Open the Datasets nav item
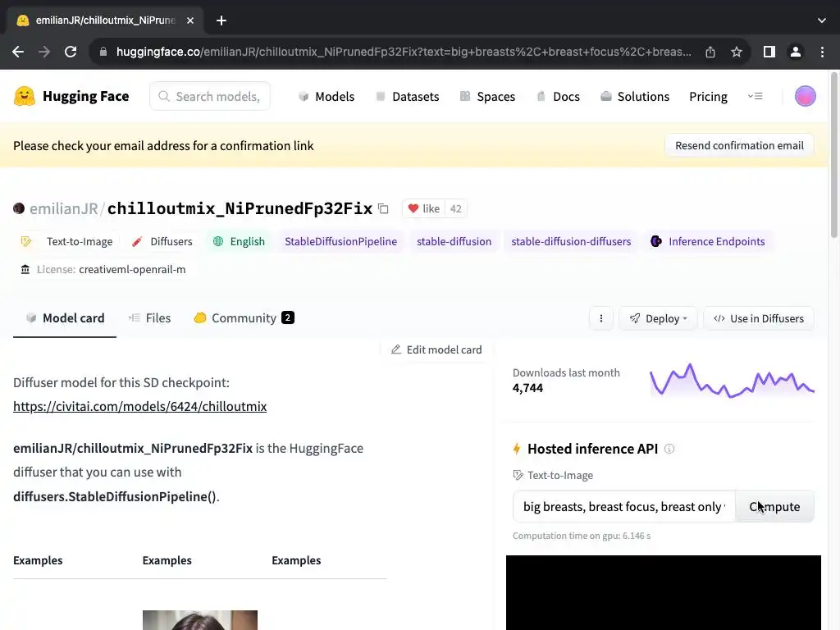The height and width of the screenshot is (630, 840). pos(407,97)
